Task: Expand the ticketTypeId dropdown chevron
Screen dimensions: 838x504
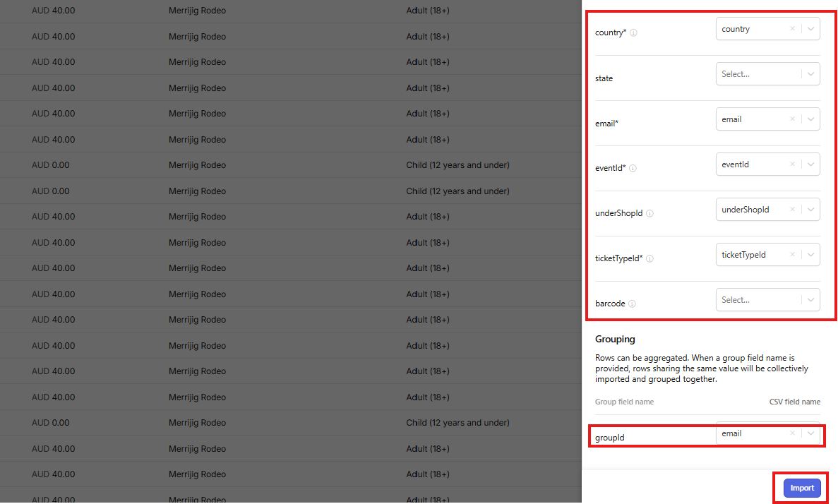Action: point(810,254)
